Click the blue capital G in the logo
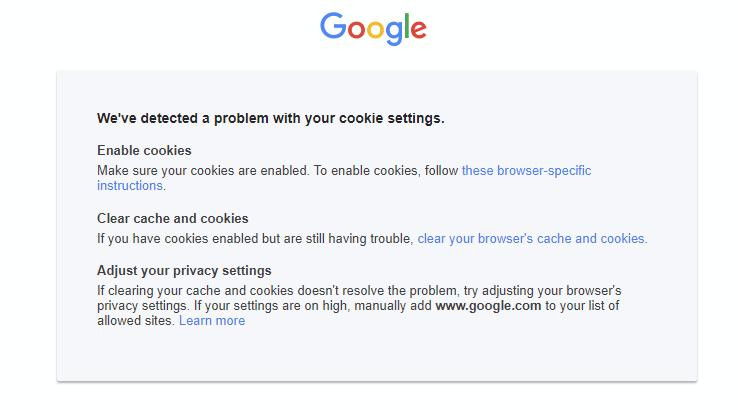Screen dimensions: 738x410 click(x=332, y=27)
